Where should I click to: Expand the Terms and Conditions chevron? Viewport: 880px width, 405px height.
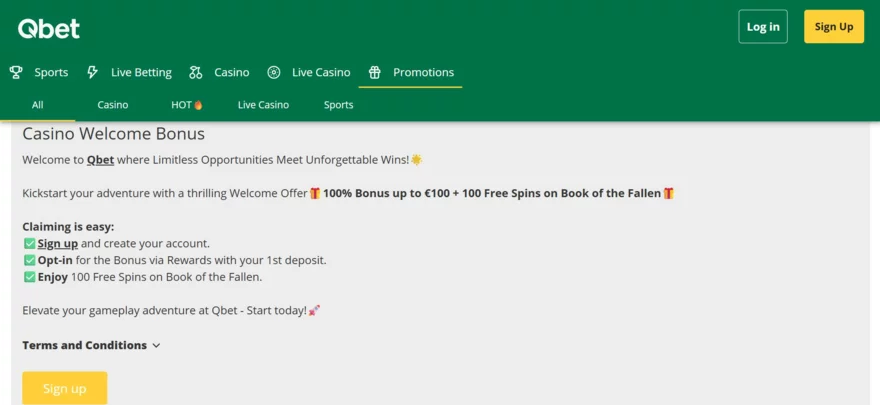pos(156,346)
